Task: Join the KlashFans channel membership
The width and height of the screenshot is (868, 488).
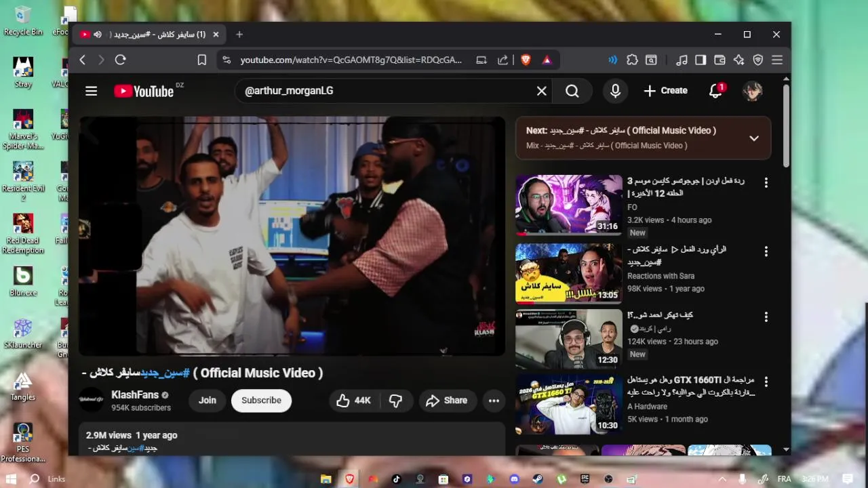Action: click(208, 401)
